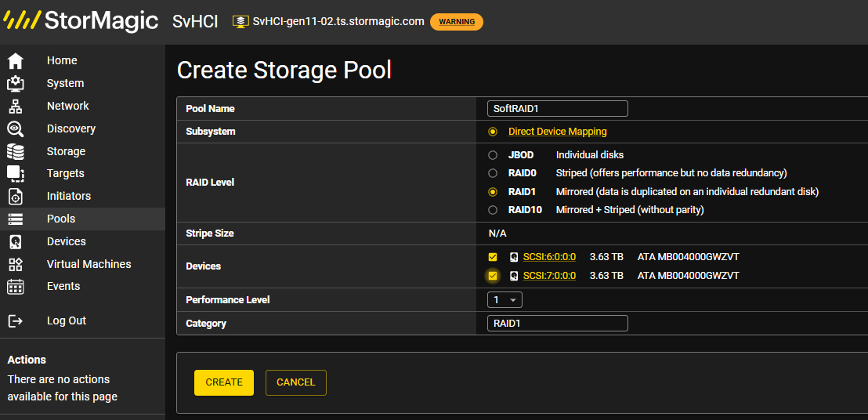
Task: Click the Storage disk stack icon
Action: (15, 151)
